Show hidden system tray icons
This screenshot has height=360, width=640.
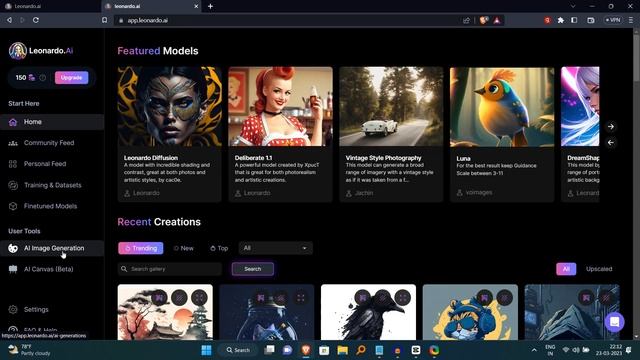tap(534, 350)
